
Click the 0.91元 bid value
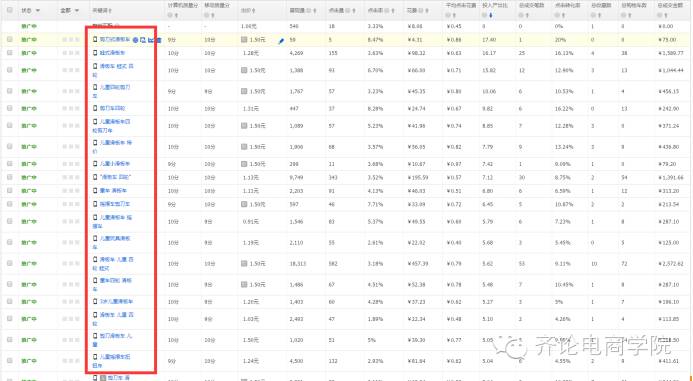pyautogui.click(x=251, y=222)
